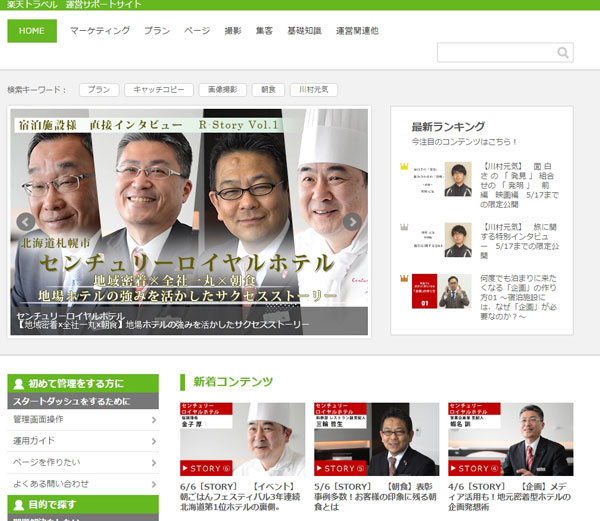This screenshot has height=521, width=600.
Task: Open carousel caption link 地場ホテルの強みを活かしたサクセスストーリー
Action: 218,325
